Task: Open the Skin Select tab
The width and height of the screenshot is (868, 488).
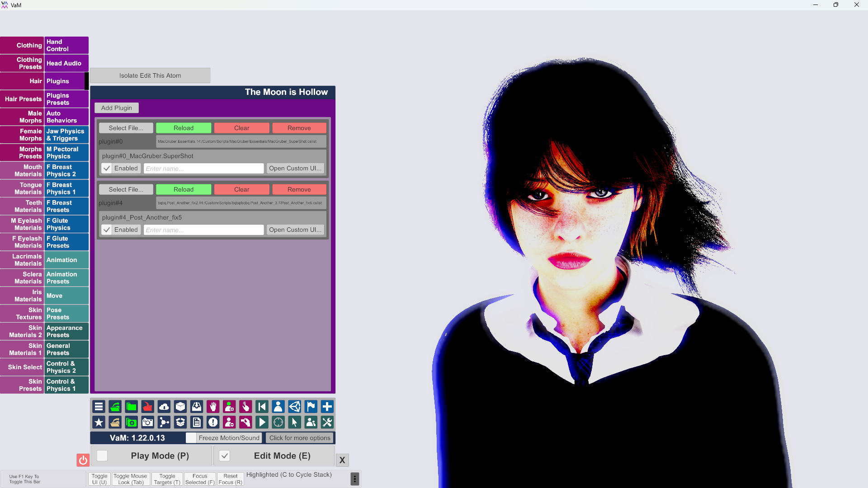Action: point(22,367)
